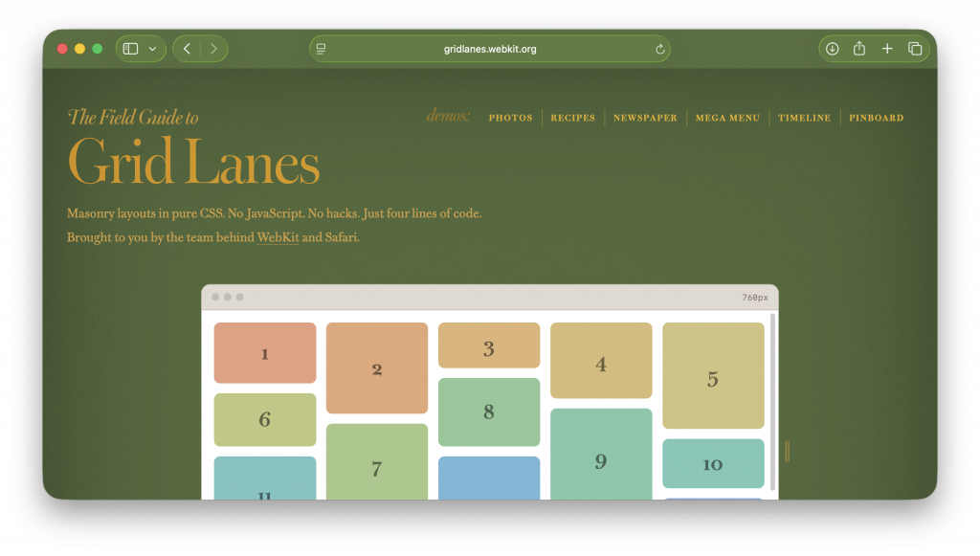
Task: Select grid item 9
Action: (x=601, y=455)
